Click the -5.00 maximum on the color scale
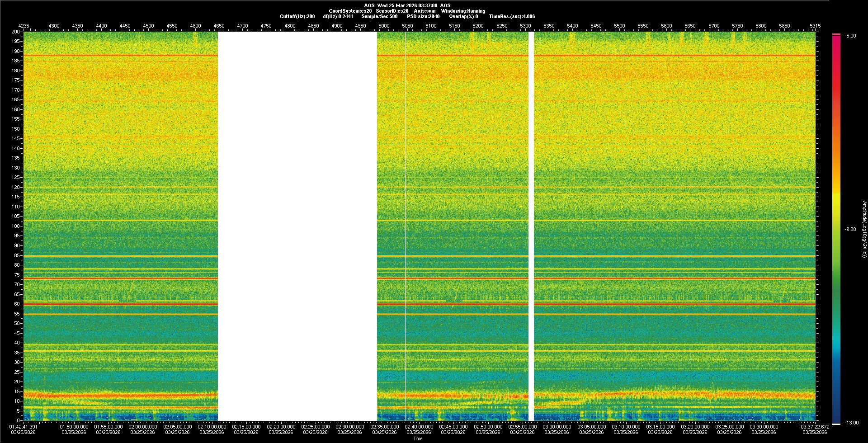Image resolution: width=868 pixels, height=443 pixels. [850, 36]
